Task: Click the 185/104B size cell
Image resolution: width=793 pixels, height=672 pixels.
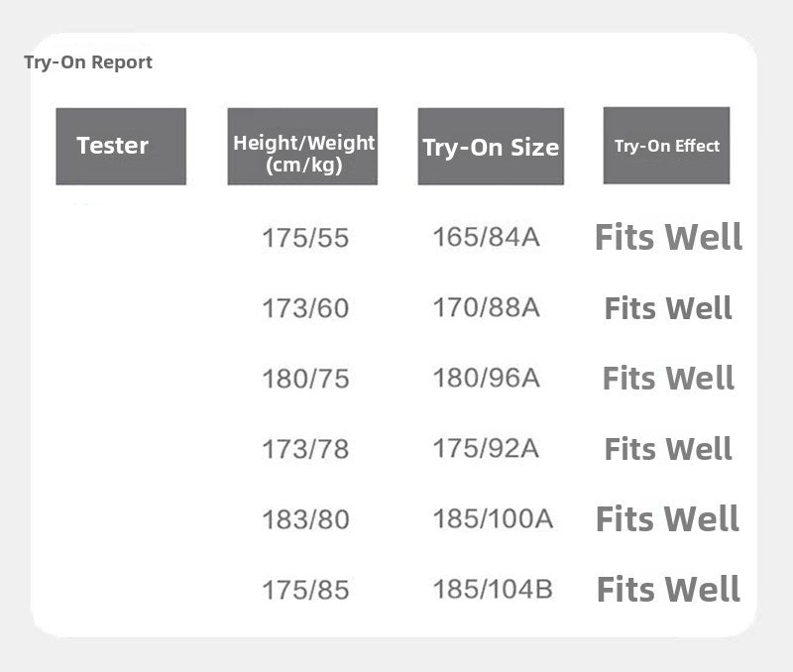Action: point(493,590)
